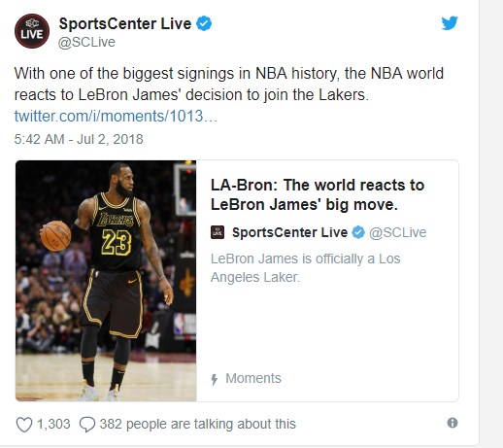
Task: Open the 5:42 AM - Jul 2, 2018 timestamp
Action: (x=79, y=139)
